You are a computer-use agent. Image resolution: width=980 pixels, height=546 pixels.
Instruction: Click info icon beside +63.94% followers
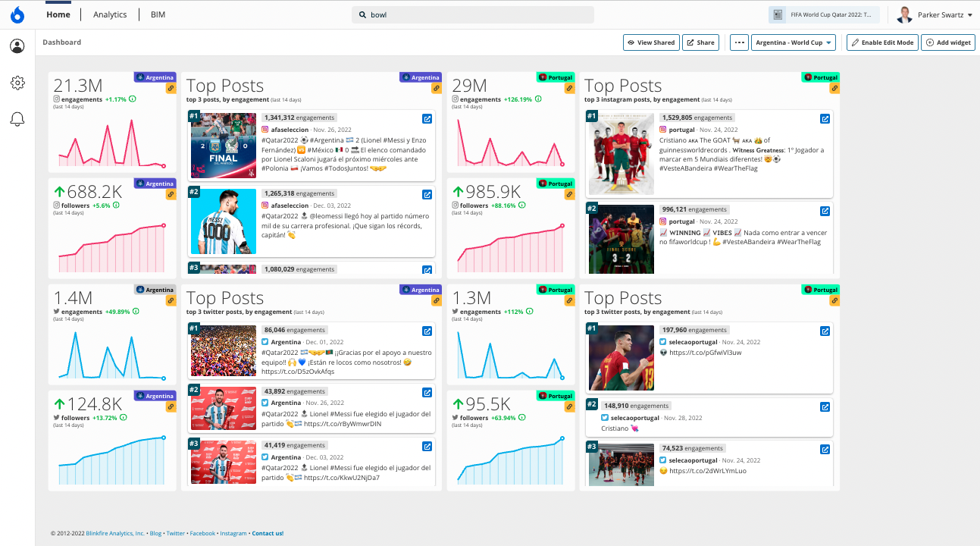(522, 418)
